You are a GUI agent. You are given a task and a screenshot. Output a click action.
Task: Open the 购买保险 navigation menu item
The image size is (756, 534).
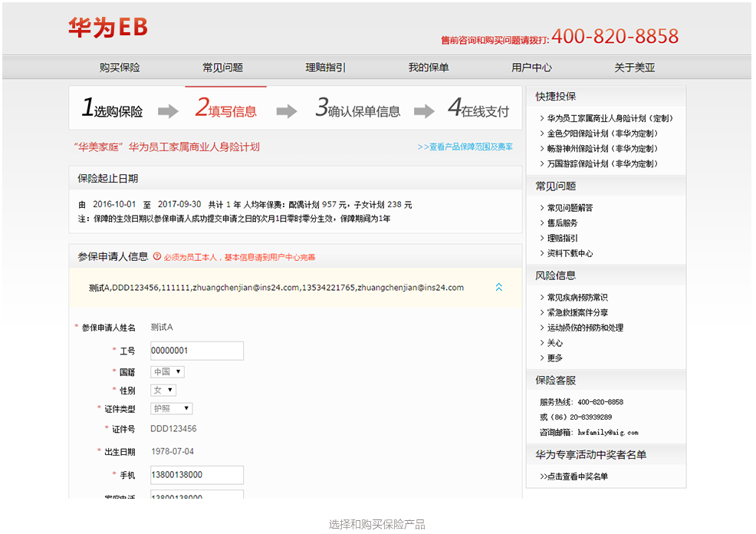click(120, 68)
